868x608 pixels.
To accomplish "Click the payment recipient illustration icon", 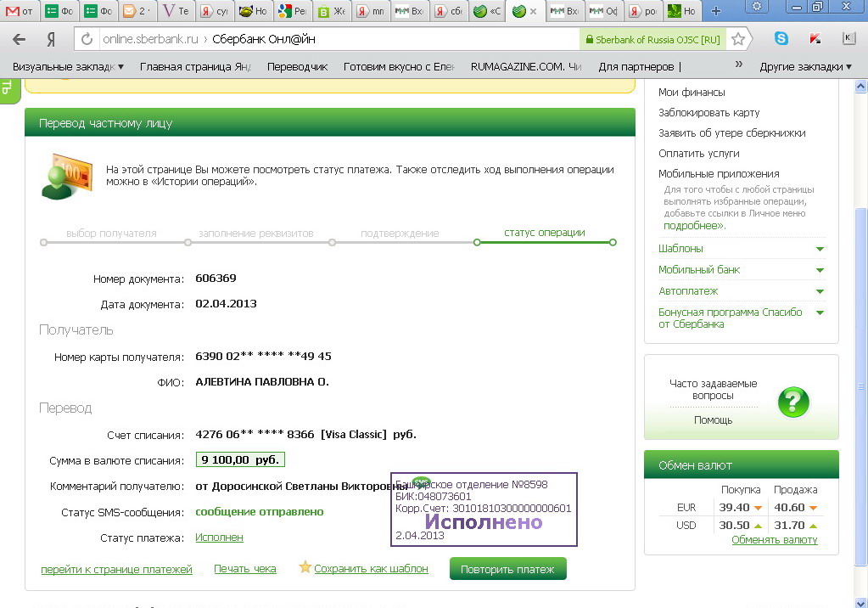I will tap(66, 176).
